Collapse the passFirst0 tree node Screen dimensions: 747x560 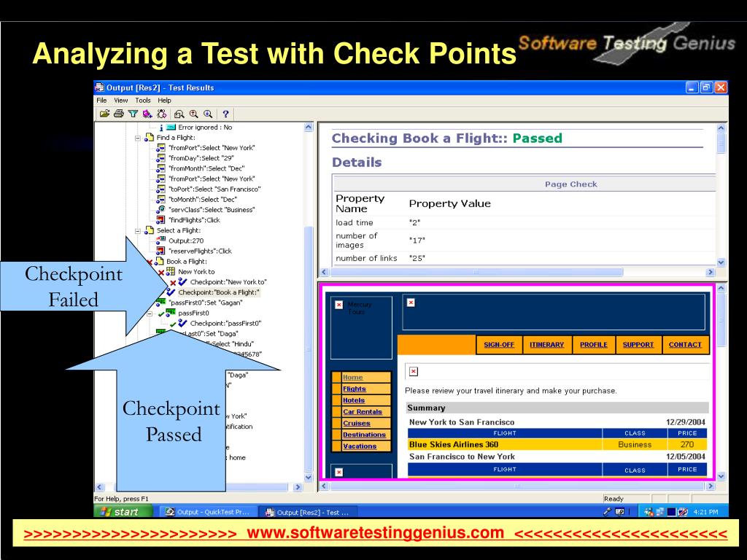151,313
